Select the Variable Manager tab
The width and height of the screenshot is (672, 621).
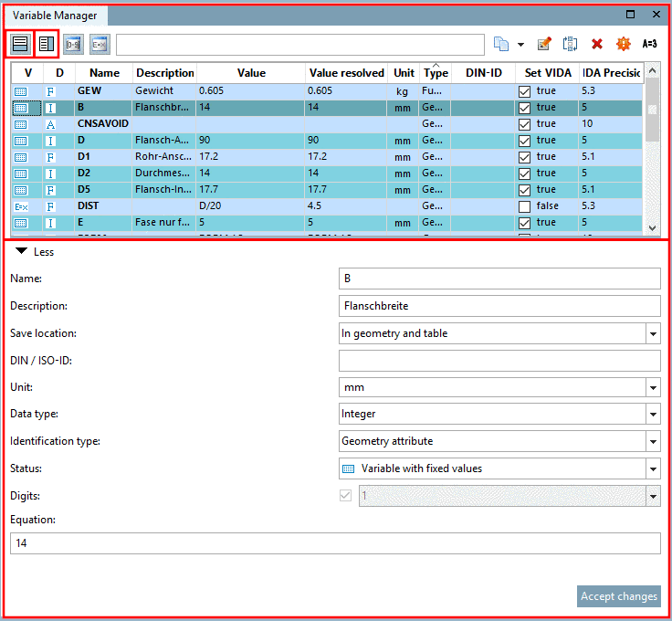[x=55, y=16]
